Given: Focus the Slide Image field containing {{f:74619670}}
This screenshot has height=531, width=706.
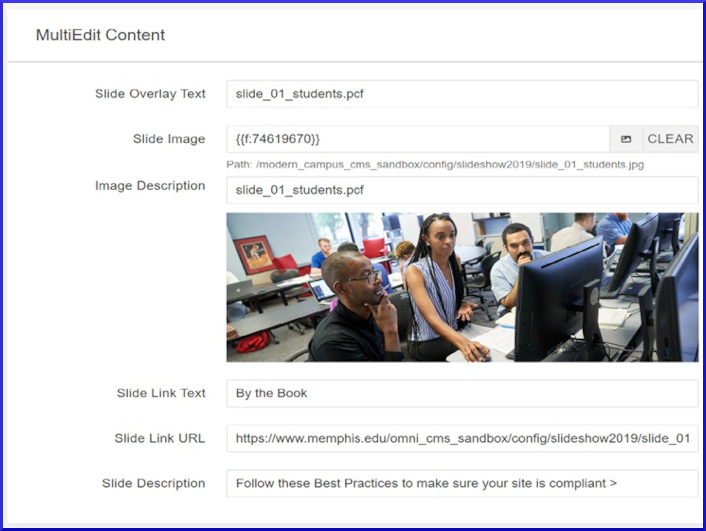Looking at the screenshot, I should coord(417,139).
